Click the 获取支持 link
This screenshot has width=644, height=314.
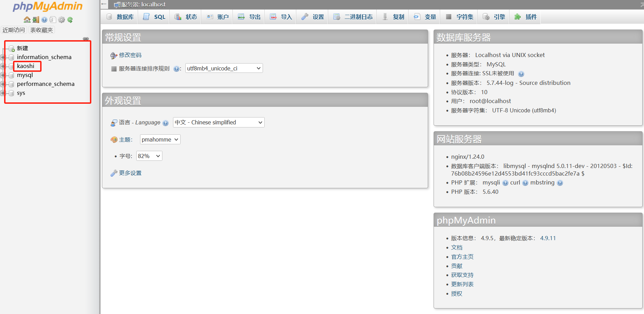point(462,275)
